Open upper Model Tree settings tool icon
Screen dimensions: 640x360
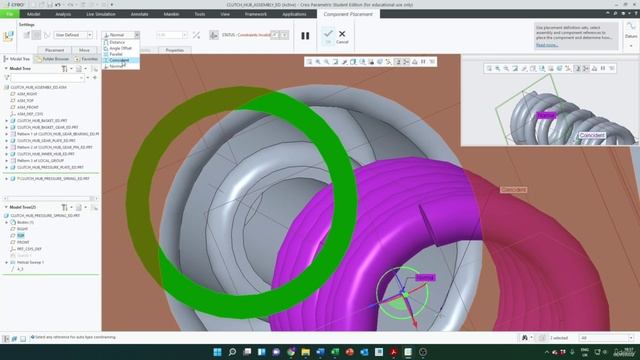pos(64,69)
